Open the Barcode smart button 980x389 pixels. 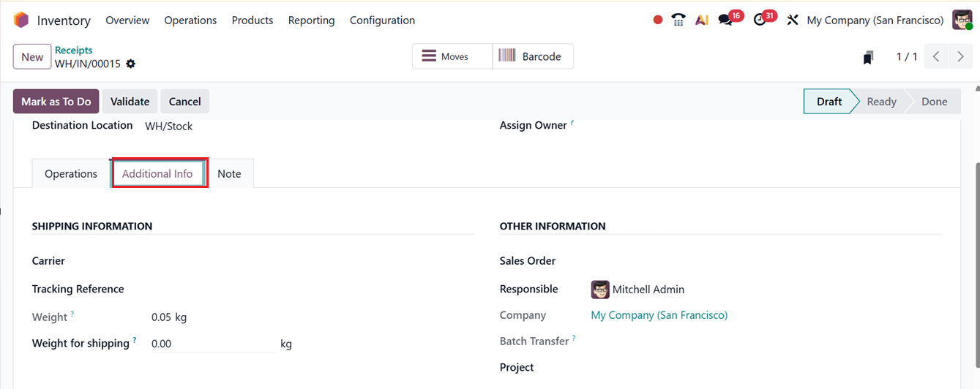click(533, 56)
